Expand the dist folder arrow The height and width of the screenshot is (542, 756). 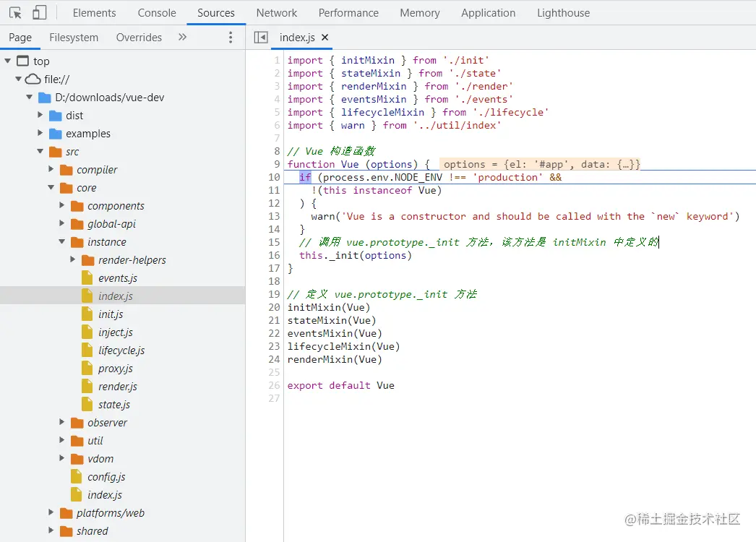click(40, 115)
